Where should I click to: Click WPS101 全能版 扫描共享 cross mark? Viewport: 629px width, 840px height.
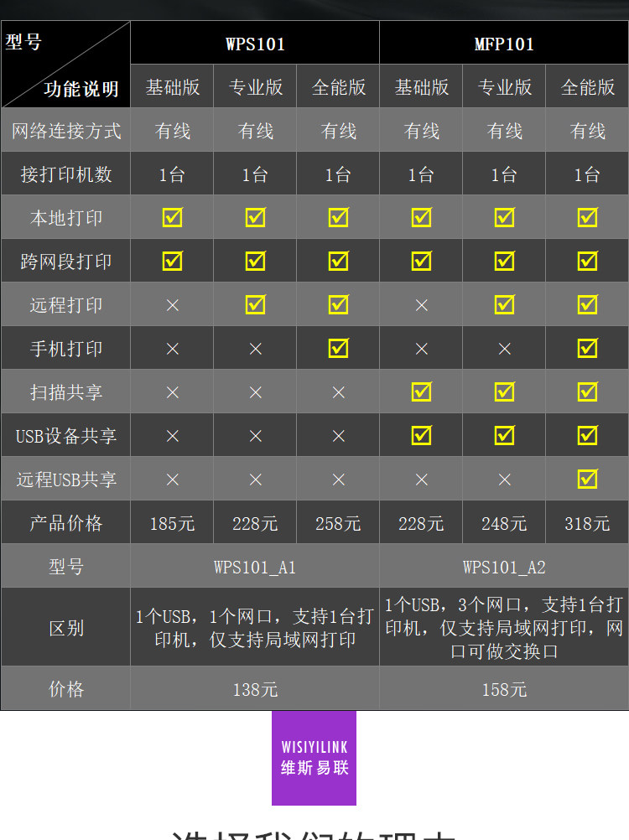pyautogui.click(x=339, y=392)
